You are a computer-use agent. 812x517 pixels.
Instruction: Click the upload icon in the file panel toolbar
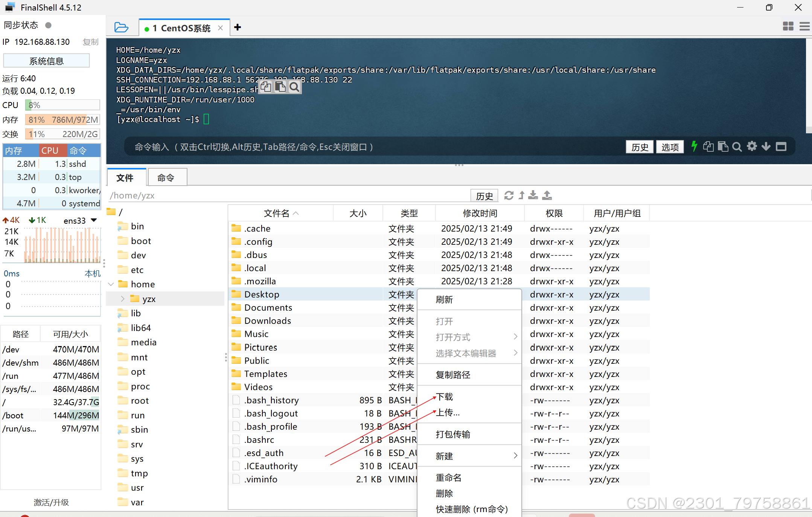pyautogui.click(x=547, y=195)
